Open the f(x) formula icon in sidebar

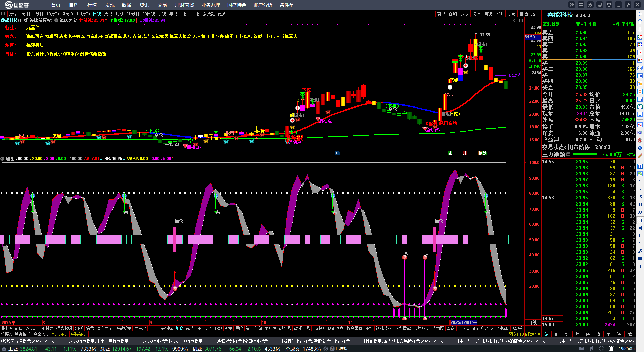[x=640, y=107]
